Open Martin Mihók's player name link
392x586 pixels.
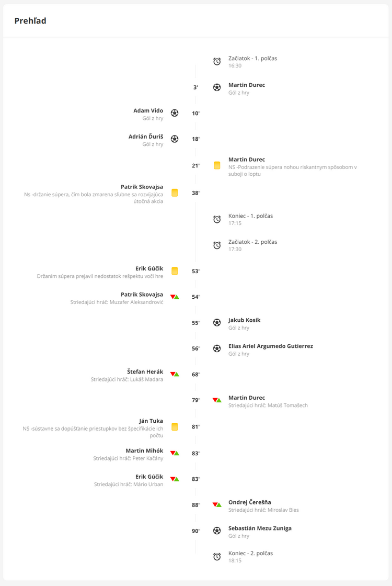[144, 451]
